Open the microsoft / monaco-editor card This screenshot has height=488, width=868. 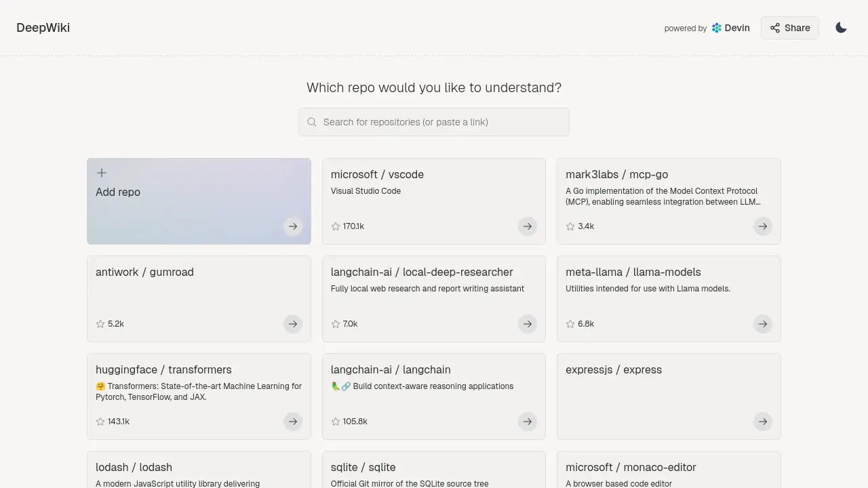669,469
